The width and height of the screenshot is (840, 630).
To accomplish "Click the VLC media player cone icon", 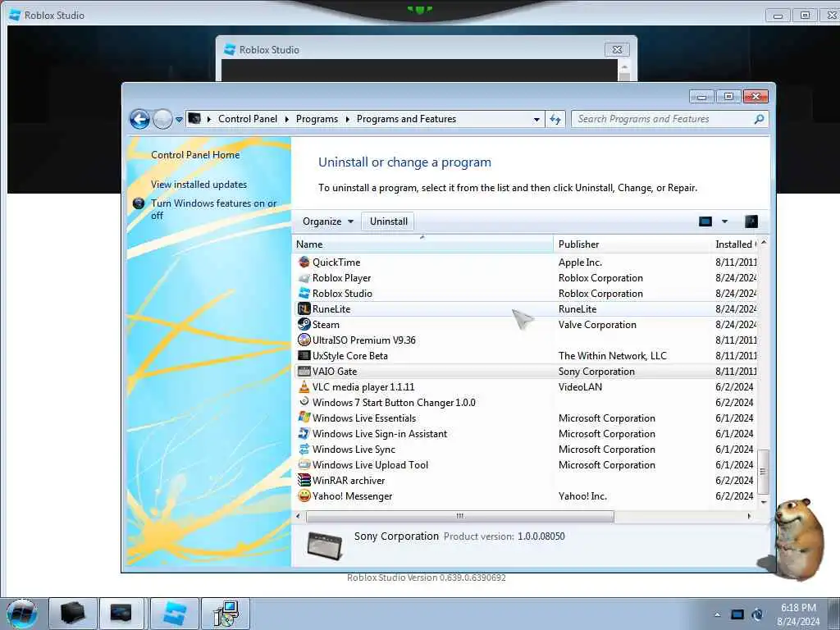I will [x=304, y=386].
